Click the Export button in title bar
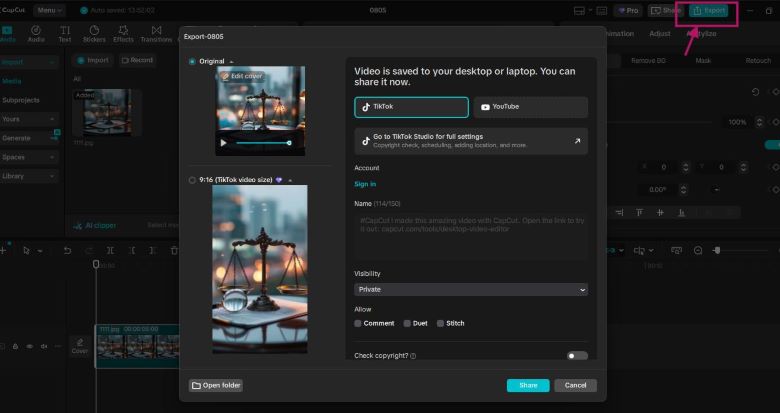 pos(708,10)
